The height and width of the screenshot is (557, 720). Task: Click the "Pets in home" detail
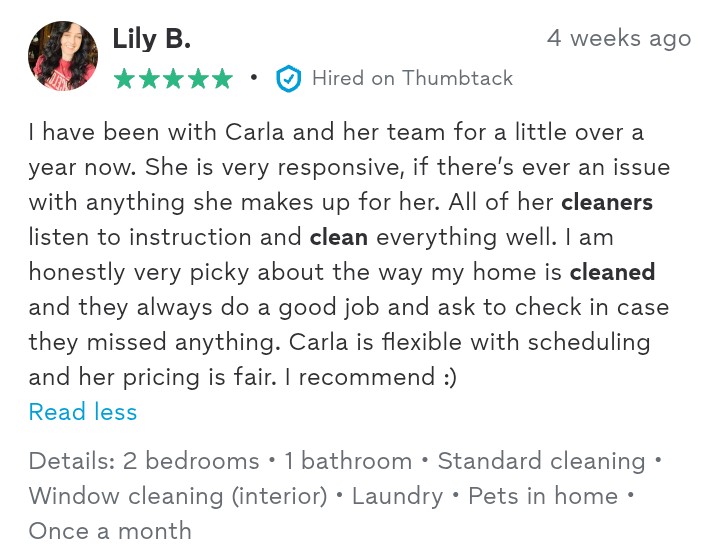click(543, 496)
